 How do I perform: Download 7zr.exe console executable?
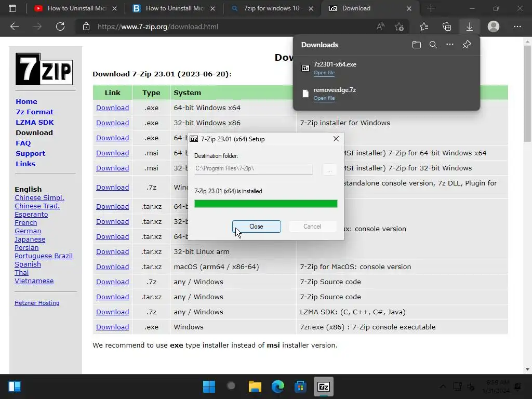(112, 327)
